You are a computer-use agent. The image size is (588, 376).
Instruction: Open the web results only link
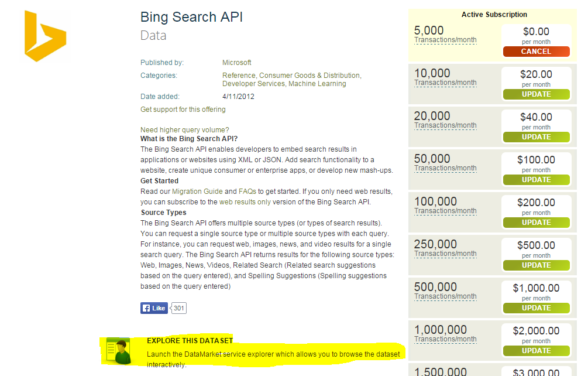(245, 202)
